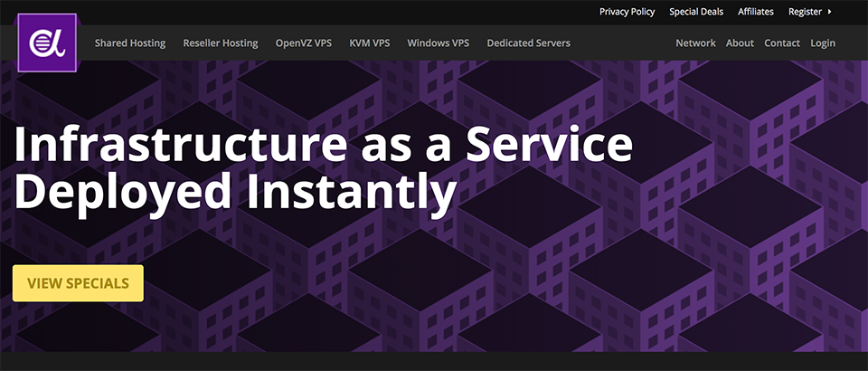Select OpenVZ VPS in navigation

[304, 43]
